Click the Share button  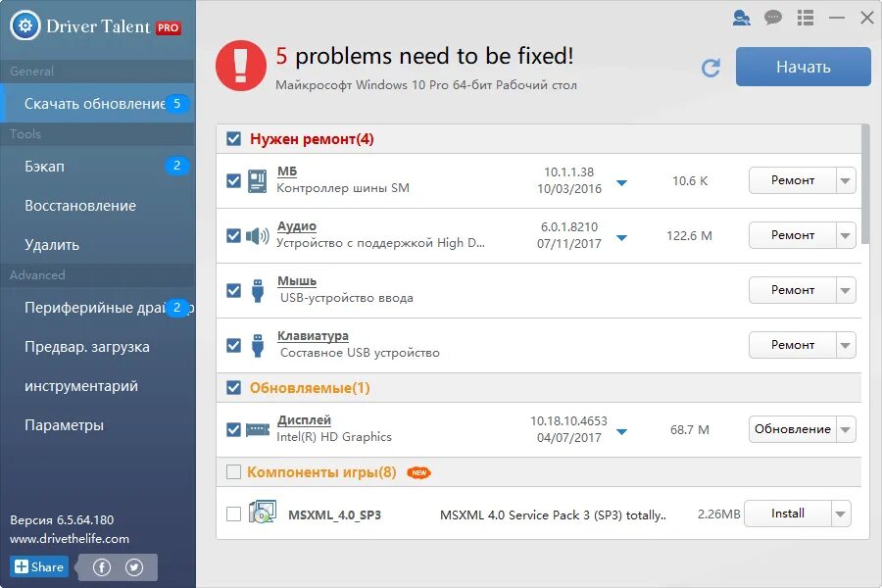coord(39,566)
